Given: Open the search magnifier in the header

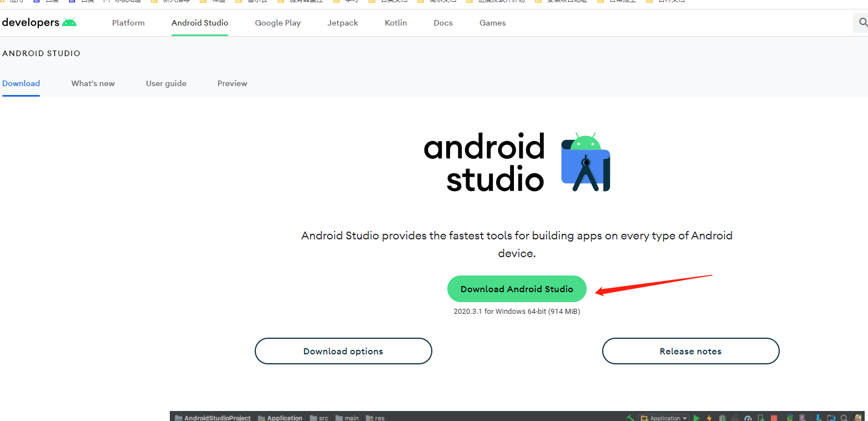Looking at the screenshot, I should tap(862, 22).
